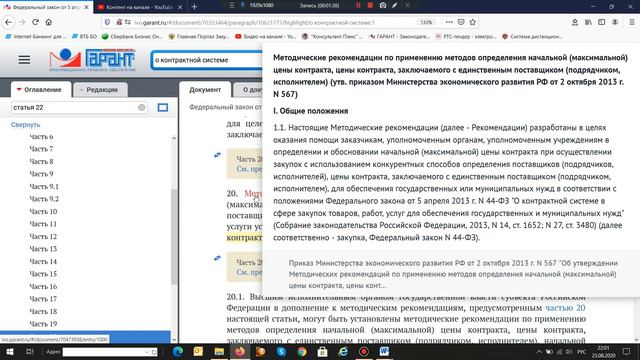
Task: Show hidden system tray icons
Action: pyautogui.click(x=539, y=351)
